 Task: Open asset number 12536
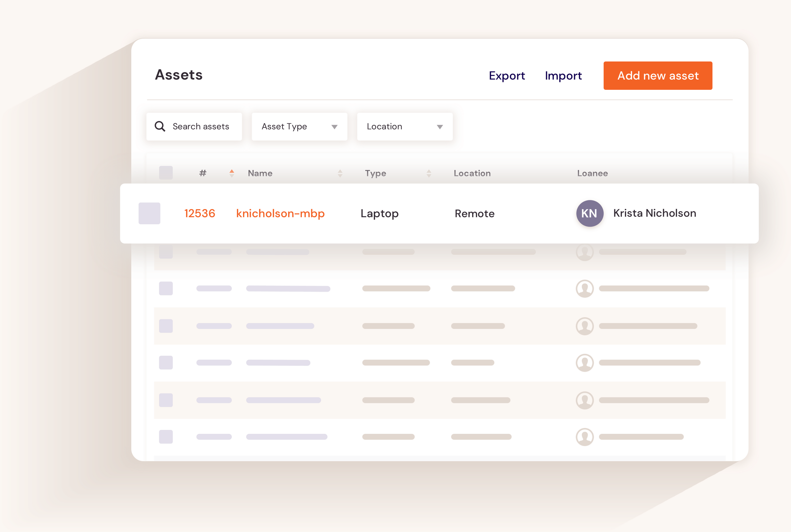[200, 213]
